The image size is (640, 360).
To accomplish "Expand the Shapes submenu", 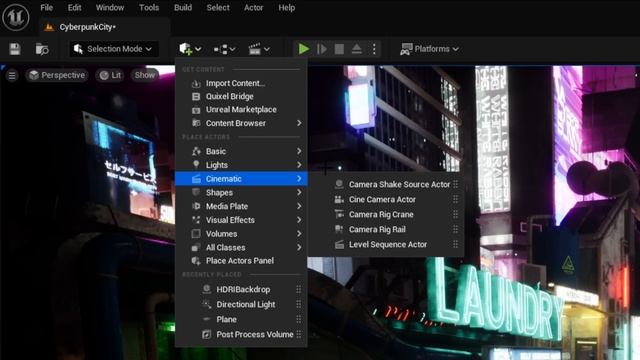I will pyautogui.click(x=241, y=192).
